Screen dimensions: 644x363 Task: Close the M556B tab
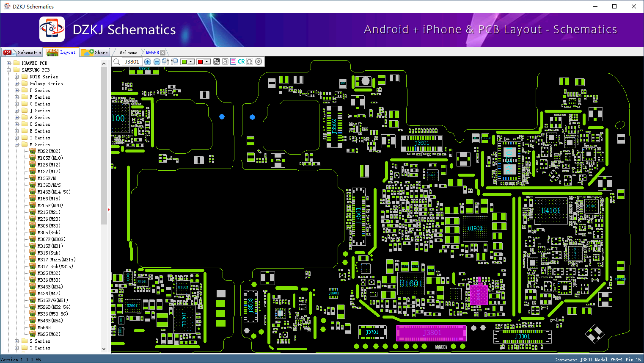(163, 53)
